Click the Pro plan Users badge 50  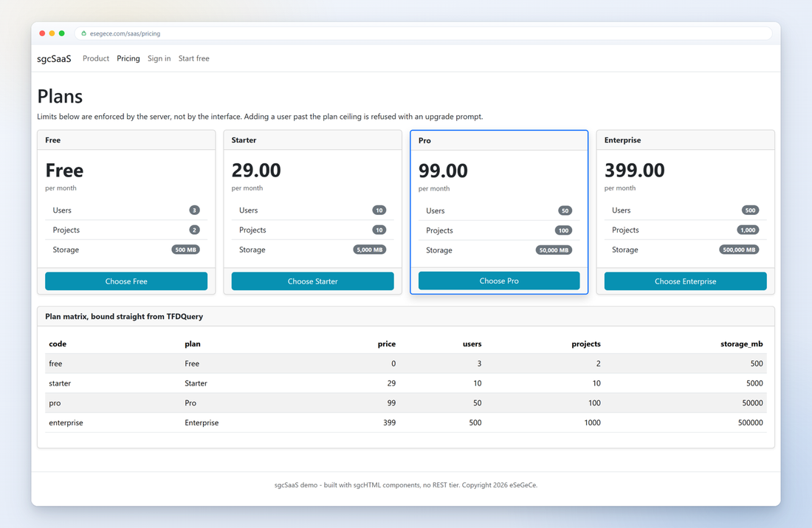tap(565, 211)
